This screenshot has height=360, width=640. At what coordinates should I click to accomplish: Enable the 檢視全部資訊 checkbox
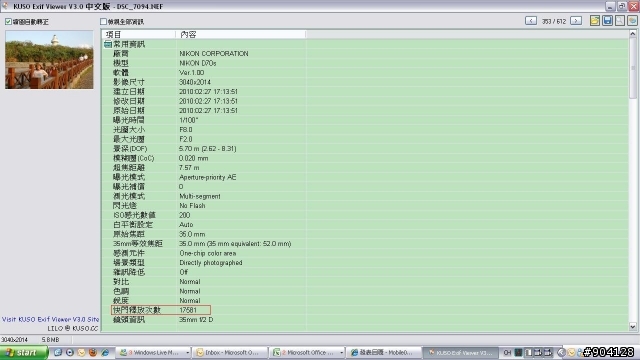(x=103, y=22)
